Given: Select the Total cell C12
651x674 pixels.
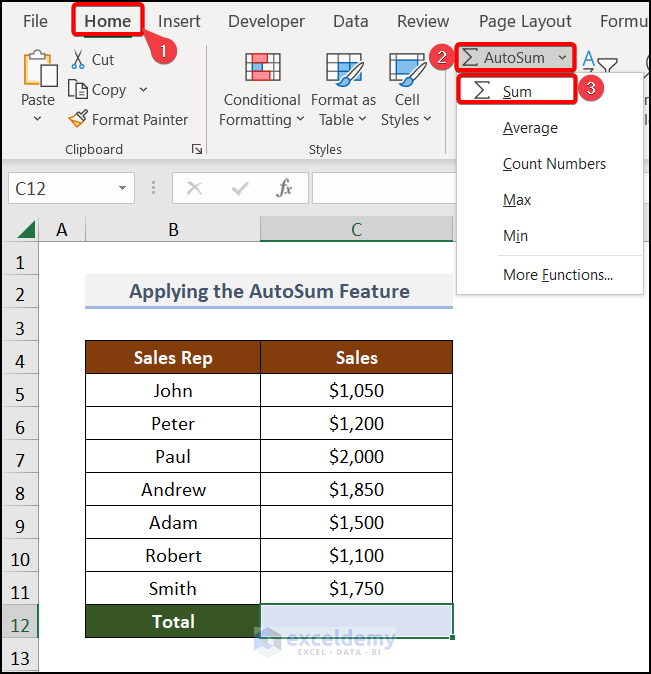Looking at the screenshot, I should pyautogui.click(x=356, y=621).
